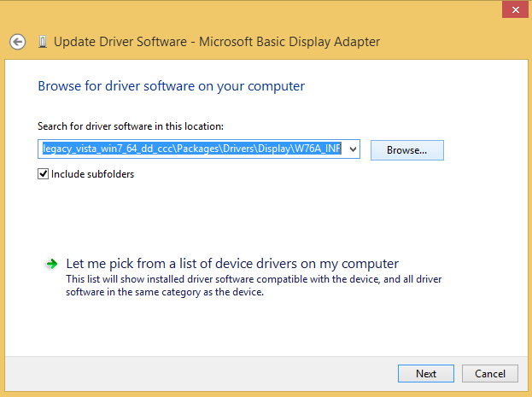Open the Browse... folder picker
The height and width of the screenshot is (397, 532).
tap(406, 149)
